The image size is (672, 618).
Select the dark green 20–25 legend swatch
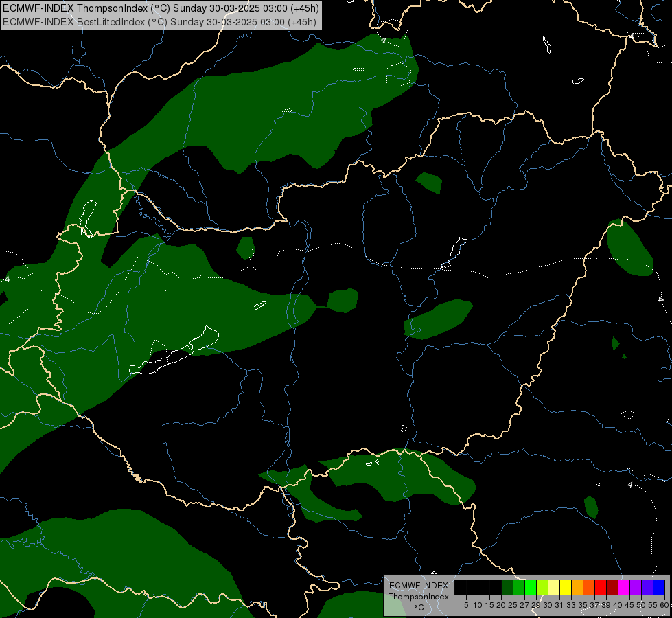507,587
